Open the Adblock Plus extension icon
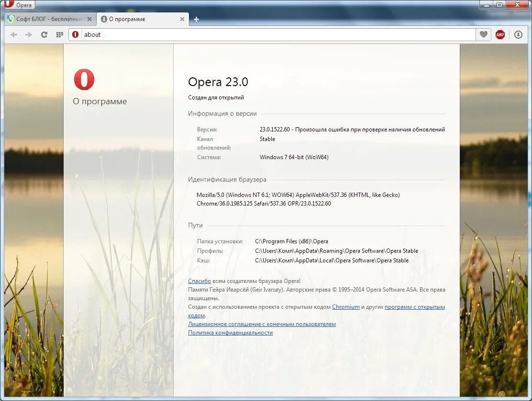 pyautogui.click(x=500, y=34)
